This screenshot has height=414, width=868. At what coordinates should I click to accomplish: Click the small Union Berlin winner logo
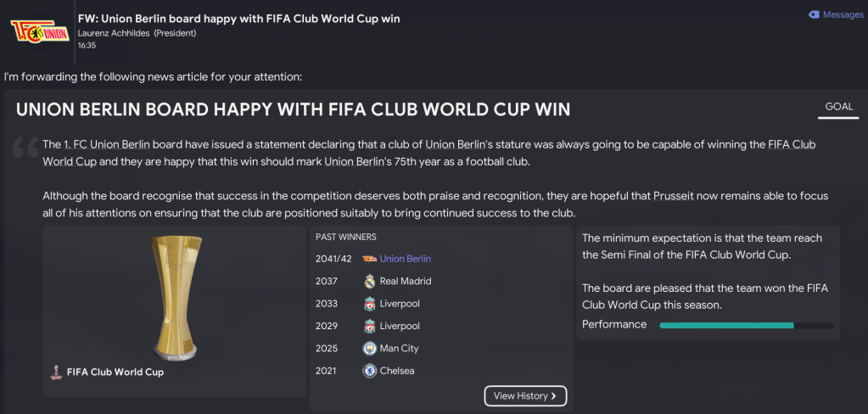[369, 259]
